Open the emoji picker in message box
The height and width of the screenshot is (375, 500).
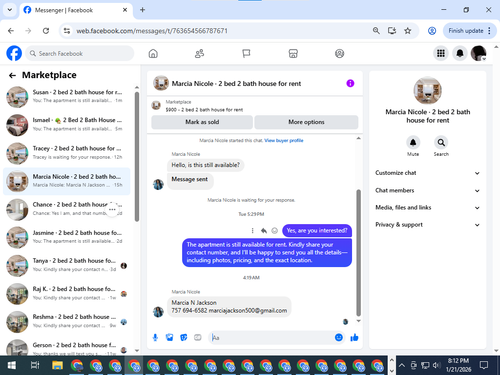point(339,337)
